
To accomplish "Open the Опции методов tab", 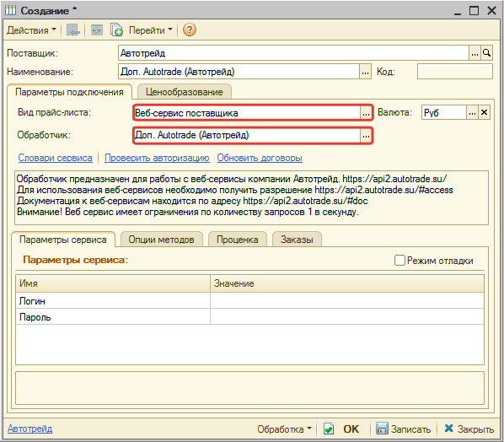I will click(161, 240).
